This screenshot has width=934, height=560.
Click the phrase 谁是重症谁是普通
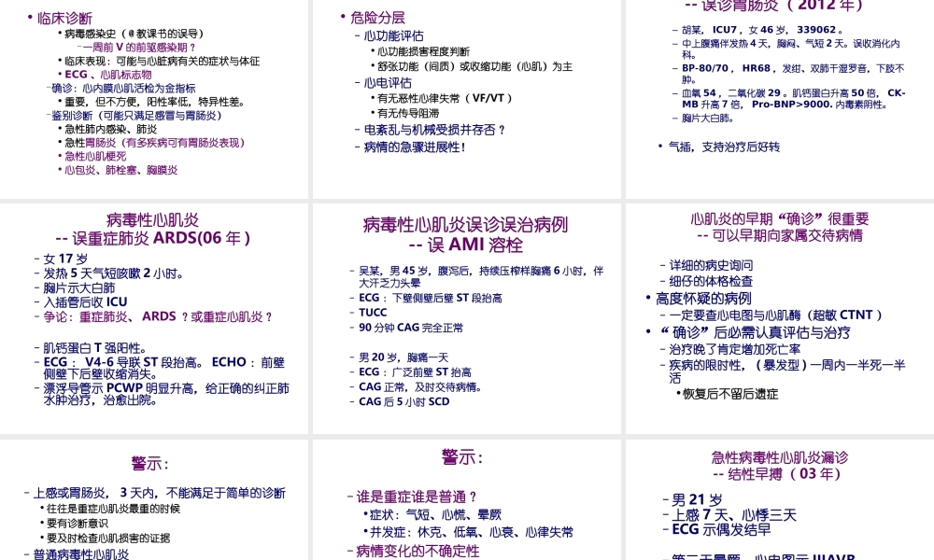pos(409,497)
